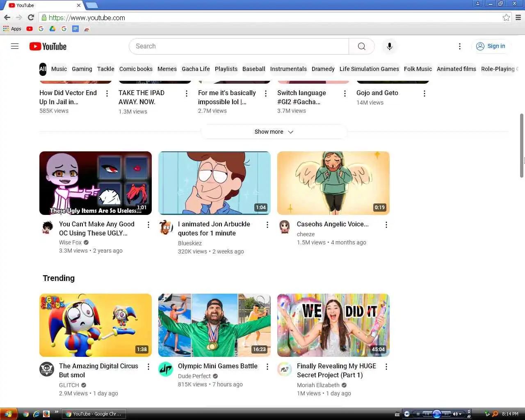Open the YouTube hamburger guide menu

click(15, 46)
